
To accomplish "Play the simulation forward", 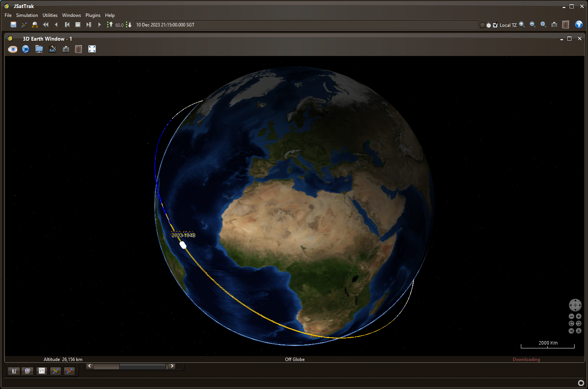I will [x=99, y=25].
